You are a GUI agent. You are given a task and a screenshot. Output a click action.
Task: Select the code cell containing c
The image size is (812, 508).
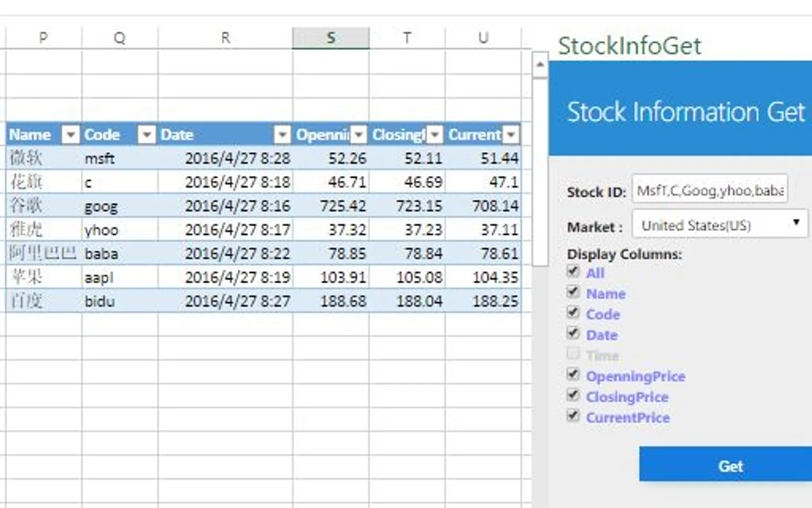120,182
